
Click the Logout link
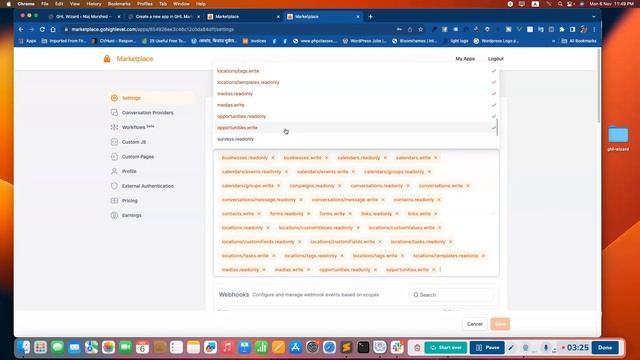point(496,59)
